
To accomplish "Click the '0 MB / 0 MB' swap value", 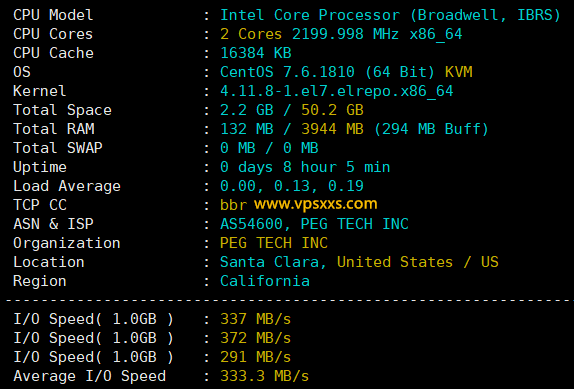I will coord(269,148).
